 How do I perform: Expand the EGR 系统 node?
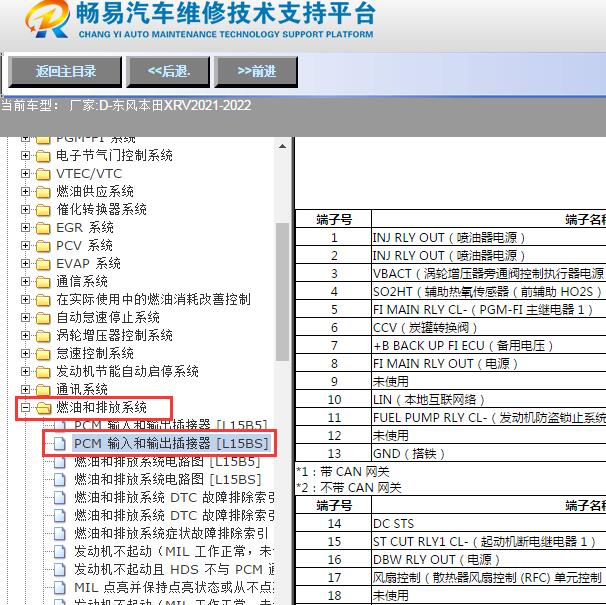point(25,227)
